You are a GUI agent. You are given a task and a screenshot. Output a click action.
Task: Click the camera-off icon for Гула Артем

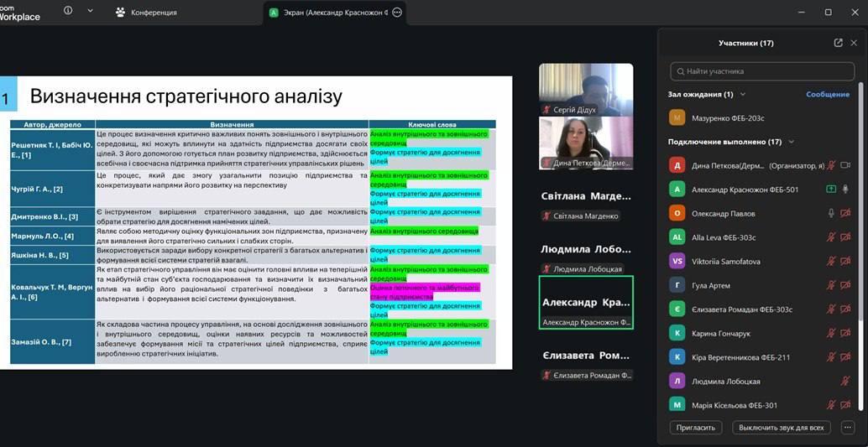845,285
